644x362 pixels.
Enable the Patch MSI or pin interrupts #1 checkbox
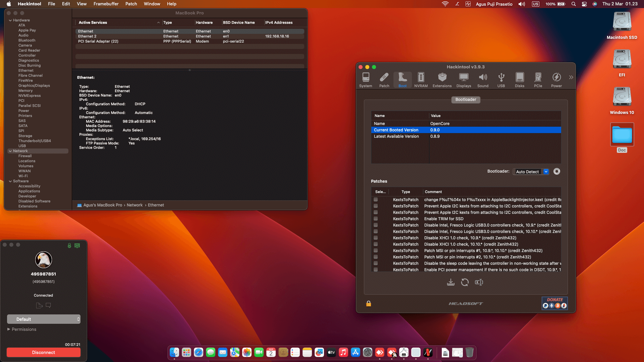(375, 250)
